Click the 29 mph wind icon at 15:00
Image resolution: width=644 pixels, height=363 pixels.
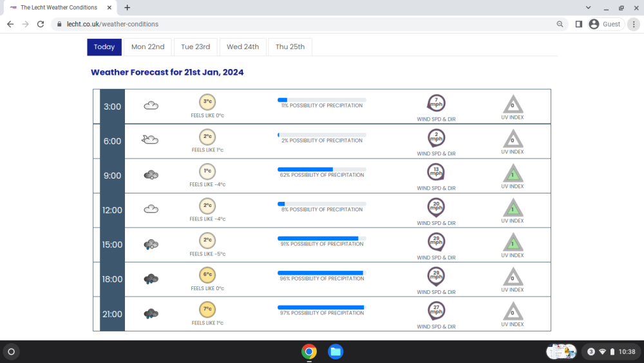point(436,241)
